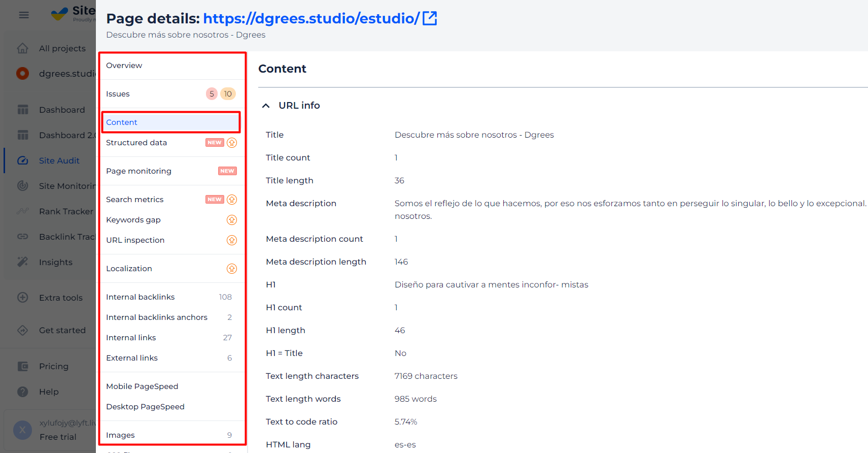Open Site Audit in sidebar
This screenshot has height=453, width=868.
point(59,160)
